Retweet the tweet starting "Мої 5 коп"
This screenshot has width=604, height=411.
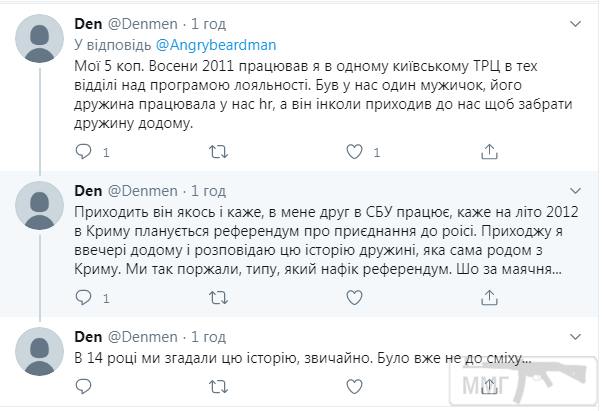point(217,152)
